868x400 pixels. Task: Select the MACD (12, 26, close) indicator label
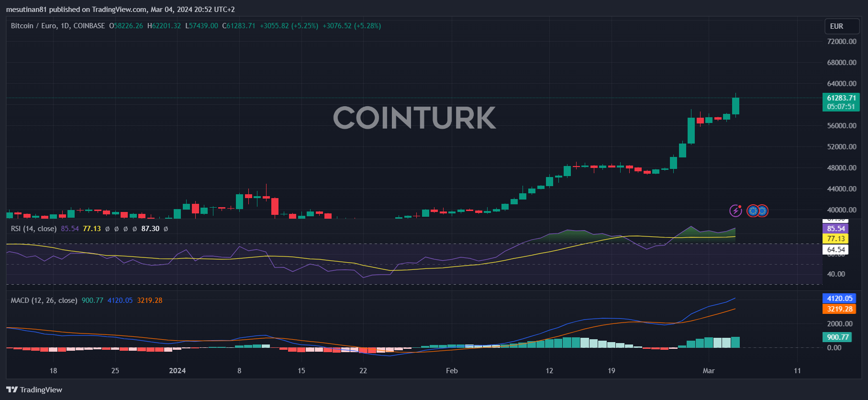tap(44, 300)
